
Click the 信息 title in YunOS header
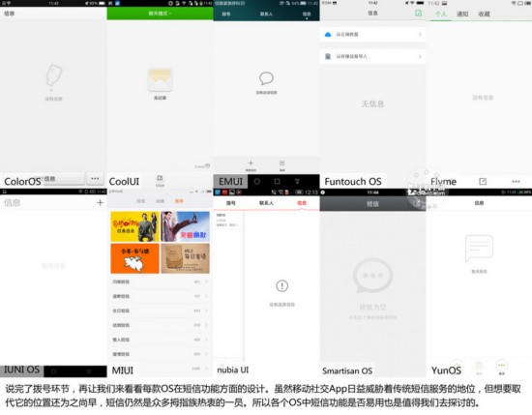tap(479, 203)
